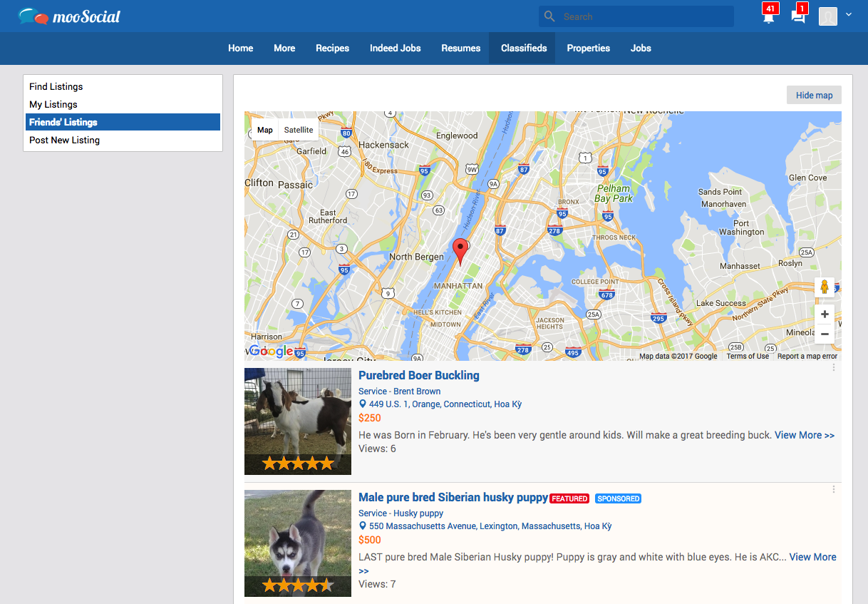Viewport: 868px width, 604px height.
Task: Go to the Home menu item
Action: pyautogui.click(x=241, y=48)
